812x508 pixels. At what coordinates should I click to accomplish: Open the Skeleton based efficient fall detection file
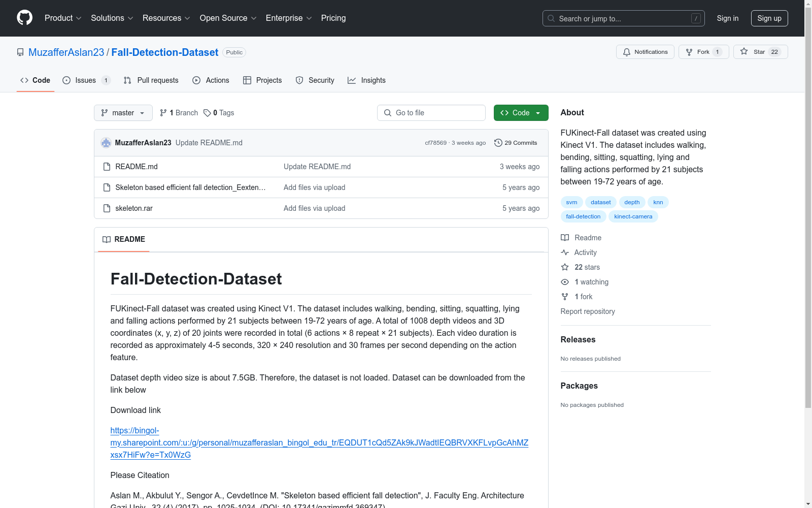190,187
